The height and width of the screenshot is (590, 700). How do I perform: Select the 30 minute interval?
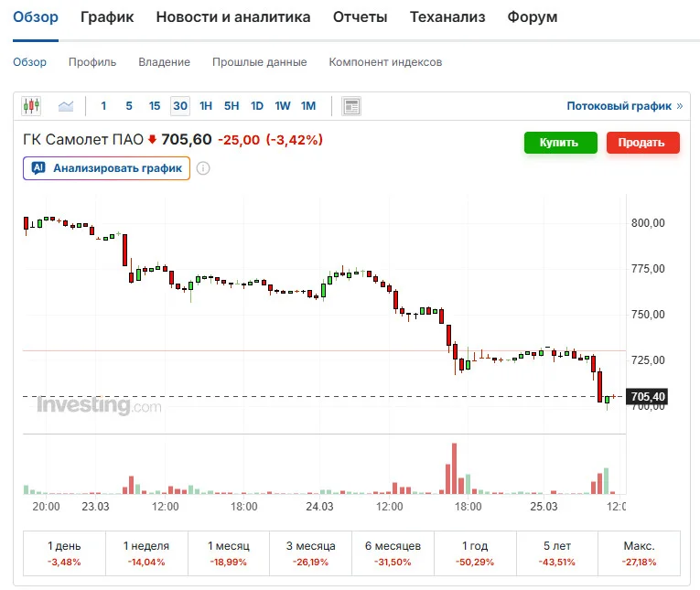[180, 106]
